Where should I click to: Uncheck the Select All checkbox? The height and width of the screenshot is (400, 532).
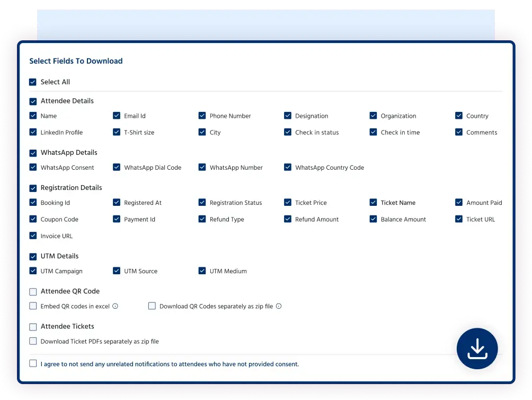(x=33, y=82)
